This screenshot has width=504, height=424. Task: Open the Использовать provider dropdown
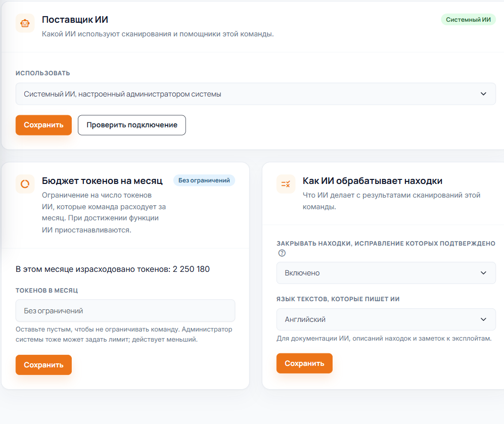pyautogui.click(x=255, y=94)
